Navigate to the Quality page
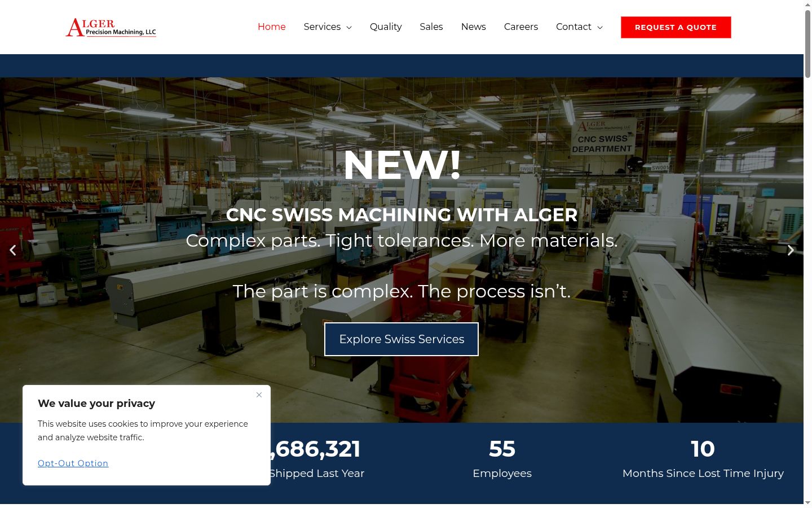The height and width of the screenshot is (508, 812). coord(386,27)
